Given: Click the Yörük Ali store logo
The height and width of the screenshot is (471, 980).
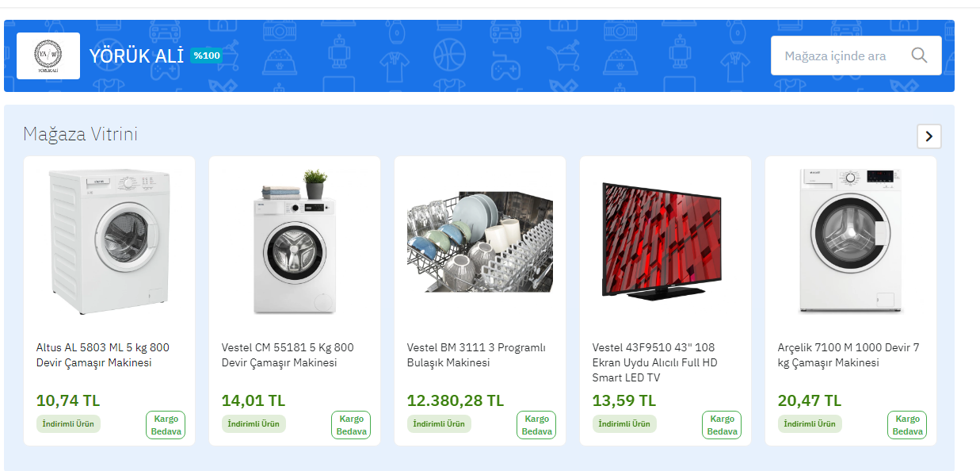Looking at the screenshot, I should [48, 56].
